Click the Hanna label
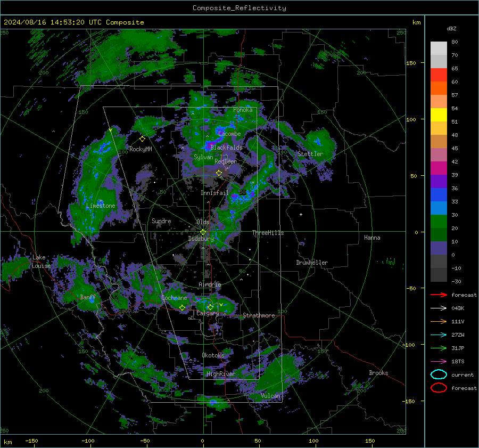 [x=372, y=238]
